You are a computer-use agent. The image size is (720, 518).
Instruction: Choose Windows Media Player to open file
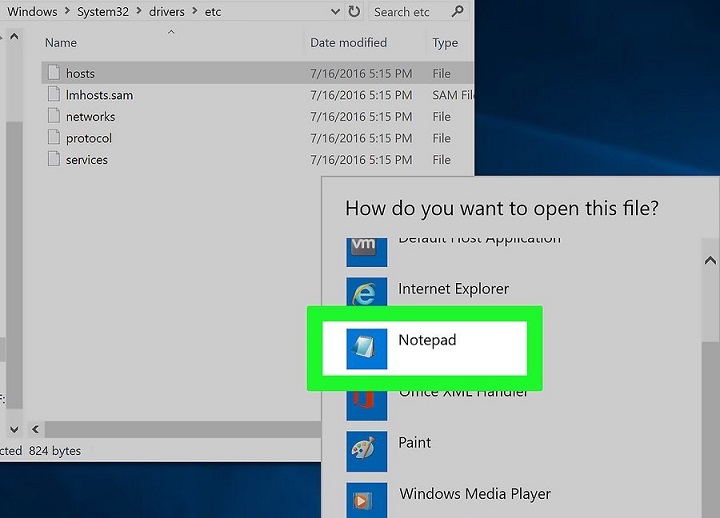[x=475, y=494]
